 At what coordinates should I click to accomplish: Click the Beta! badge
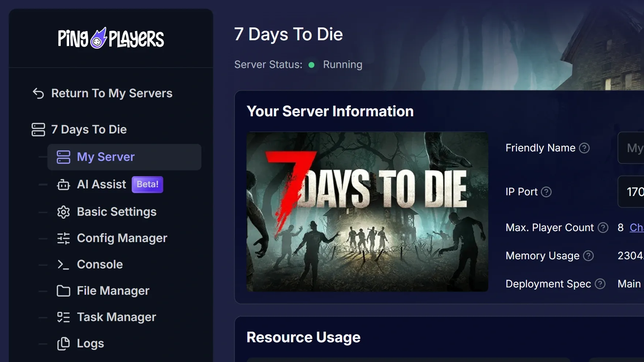[147, 184]
